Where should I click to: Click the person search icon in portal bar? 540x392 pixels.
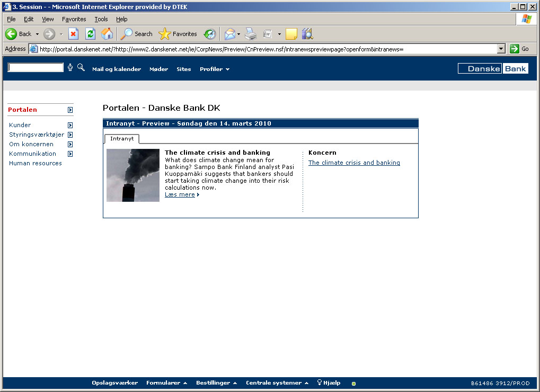point(70,68)
